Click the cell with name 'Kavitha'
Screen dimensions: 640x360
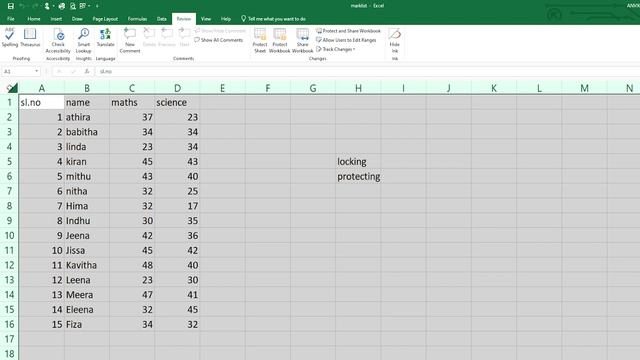(87, 265)
